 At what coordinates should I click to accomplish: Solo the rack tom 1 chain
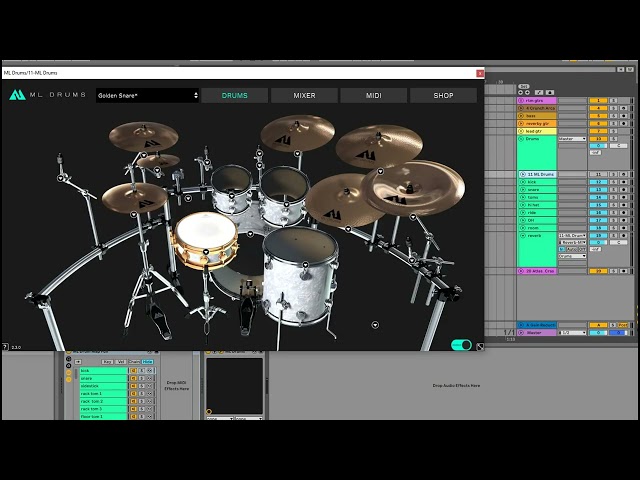[x=141, y=394]
